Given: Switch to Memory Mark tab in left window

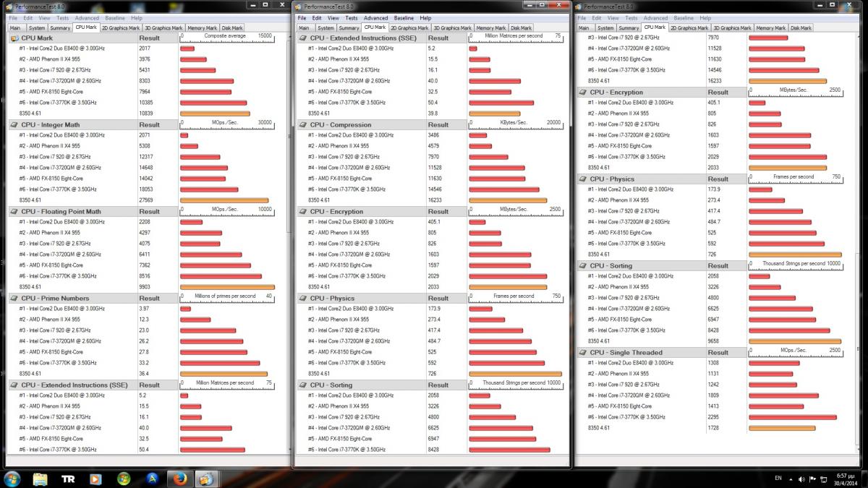Looking at the screenshot, I should tap(202, 28).
